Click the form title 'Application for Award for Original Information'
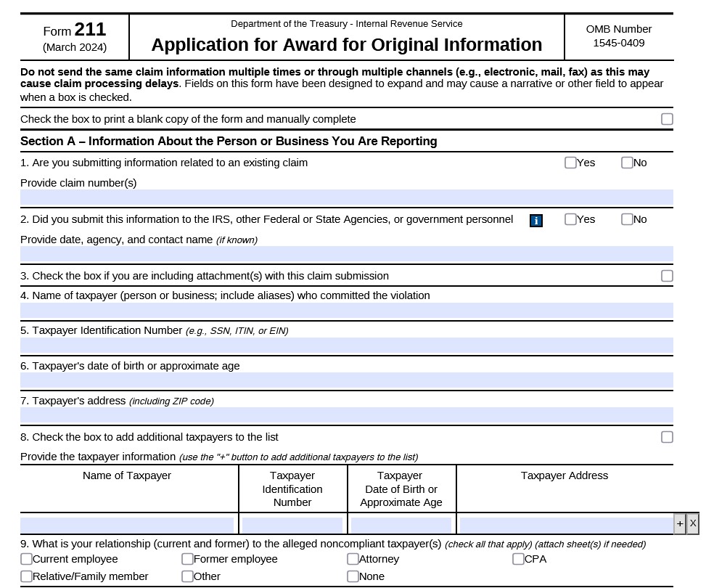The width and height of the screenshot is (706, 588). [x=347, y=44]
